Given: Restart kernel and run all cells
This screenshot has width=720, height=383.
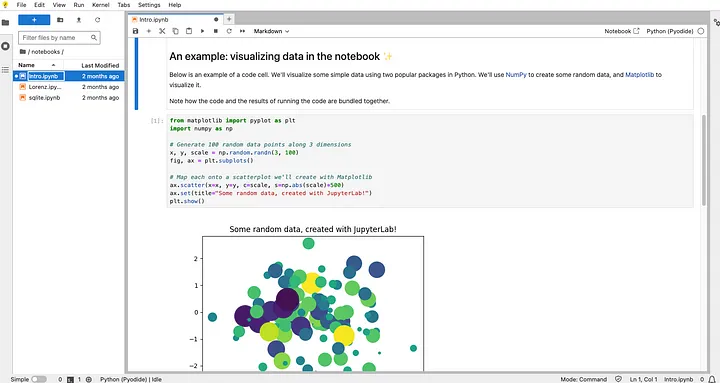Looking at the screenshot, I should click(242, 31).
